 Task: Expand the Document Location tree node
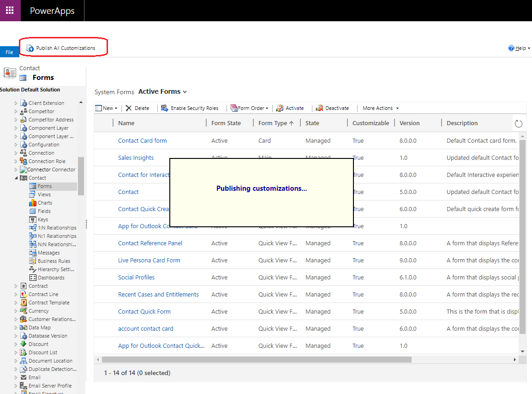(x=16, y=361)
